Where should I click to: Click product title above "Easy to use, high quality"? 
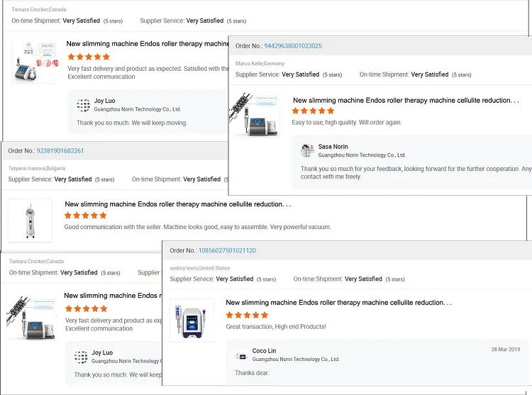(406, 101)
